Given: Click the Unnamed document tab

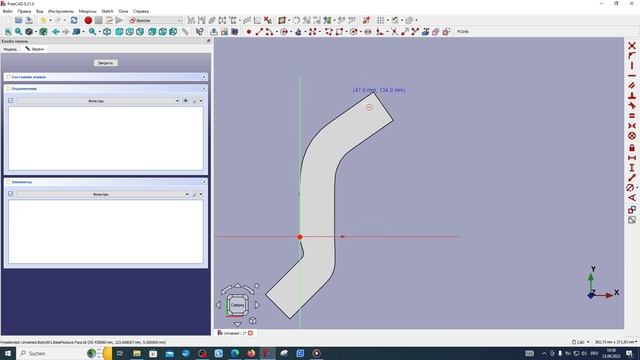Looking at the screenshot, I should [235, 333].
